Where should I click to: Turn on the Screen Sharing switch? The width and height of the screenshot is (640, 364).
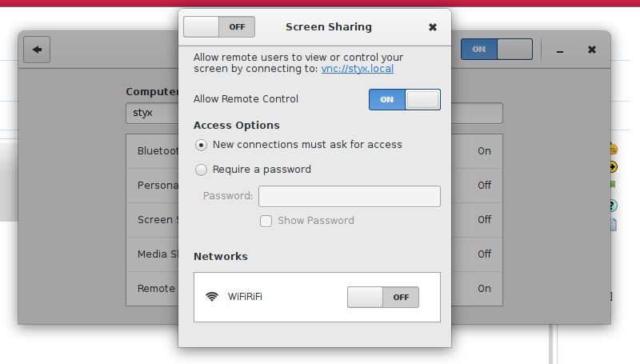coord(219,27)
